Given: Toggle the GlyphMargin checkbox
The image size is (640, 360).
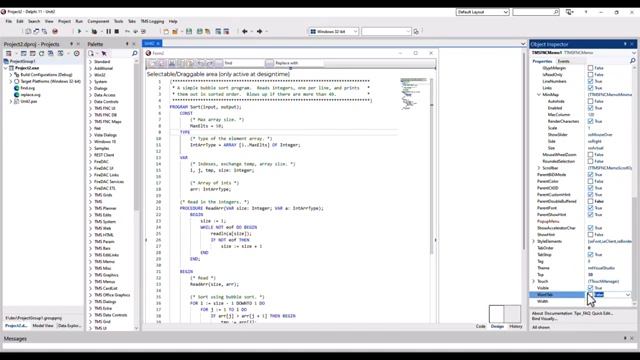Looking at the screenshot, I should click(x=590, y=68).
